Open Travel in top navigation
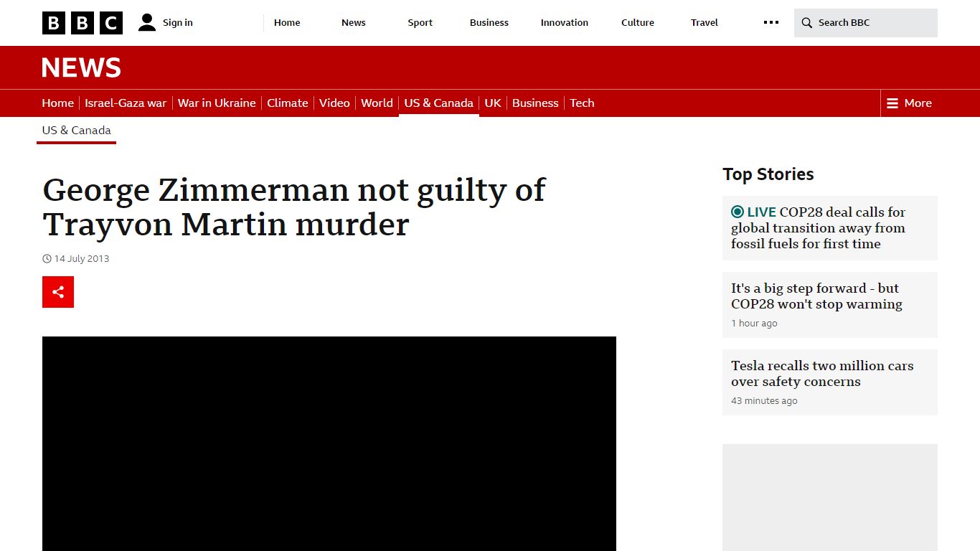Viewport: 980px width, 551px height. click(705, 22)
